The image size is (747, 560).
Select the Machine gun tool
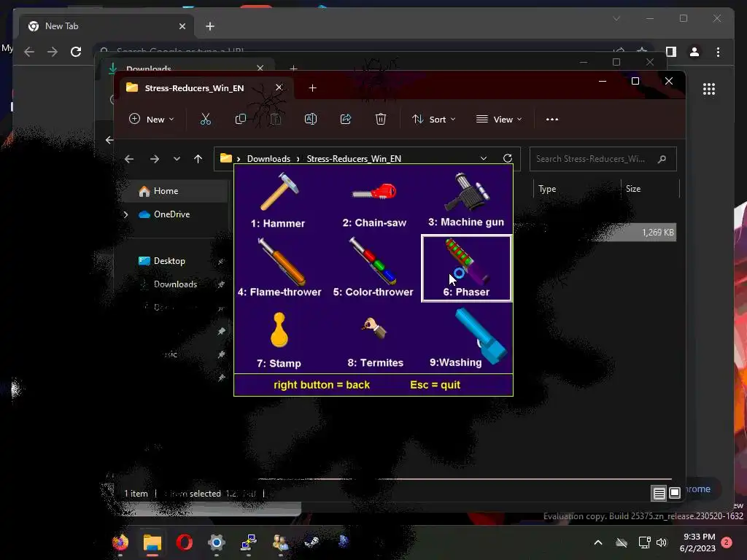[466, 200]
